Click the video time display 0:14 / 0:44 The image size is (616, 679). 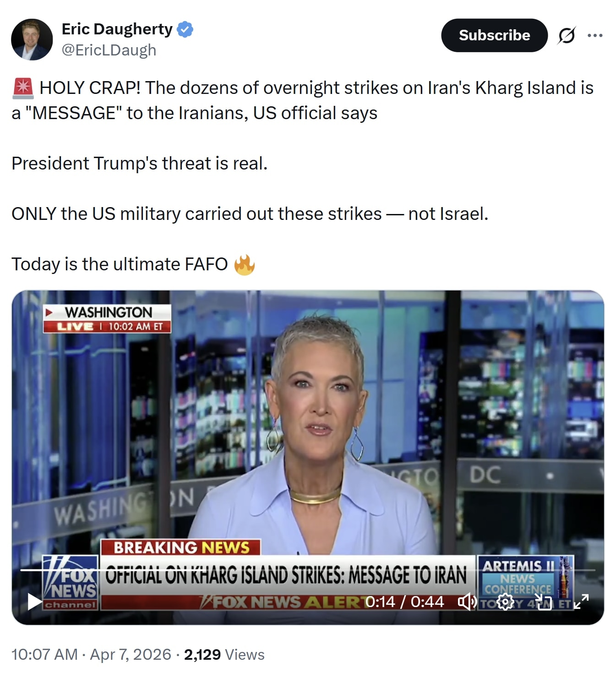point(404,602)
